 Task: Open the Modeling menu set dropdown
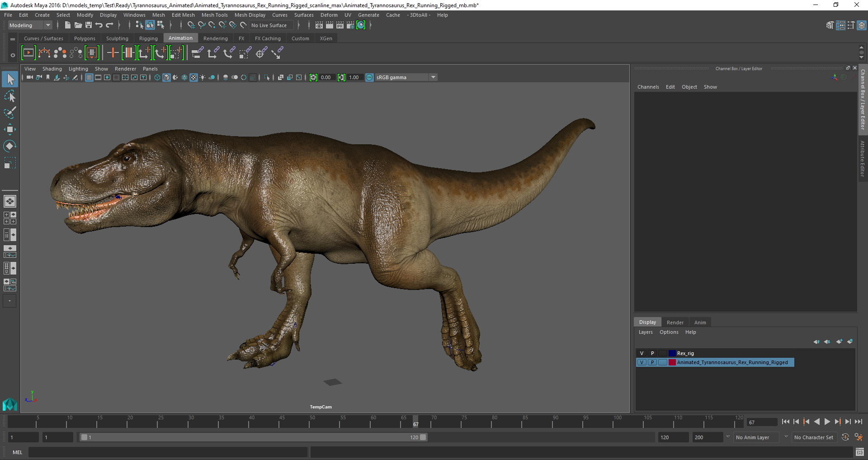[x=30, y=25]
